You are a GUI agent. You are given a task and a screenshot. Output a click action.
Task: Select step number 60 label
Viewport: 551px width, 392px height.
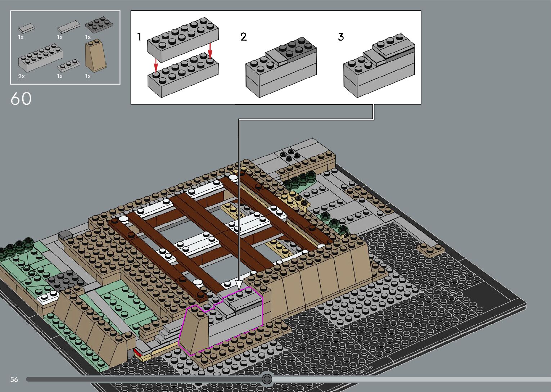tap(21, 99)
